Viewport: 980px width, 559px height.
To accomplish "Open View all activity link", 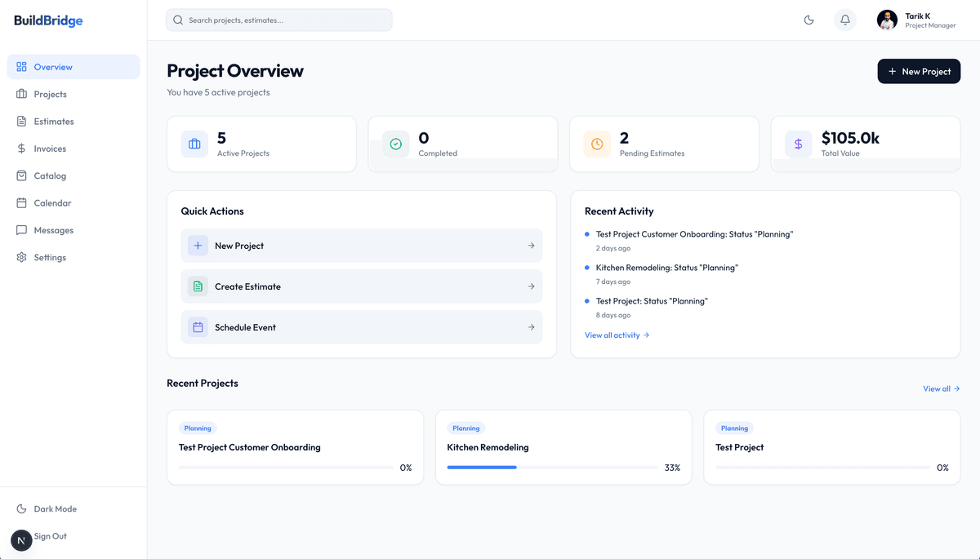I will click(x=617, y=335).
